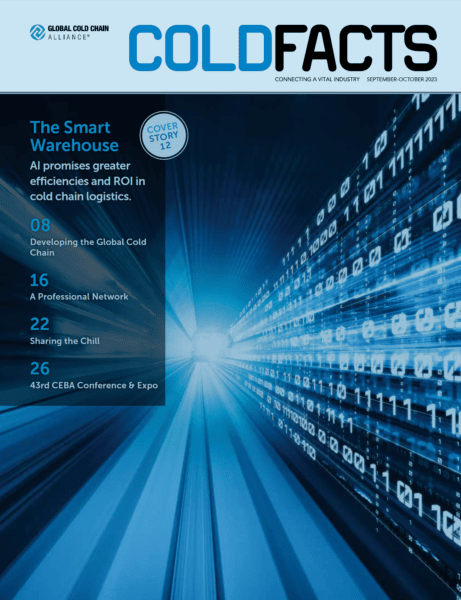The image size is (461, 600).
Task: Click the AI promises greater efficiencies subheading
Action: point(88,181)
